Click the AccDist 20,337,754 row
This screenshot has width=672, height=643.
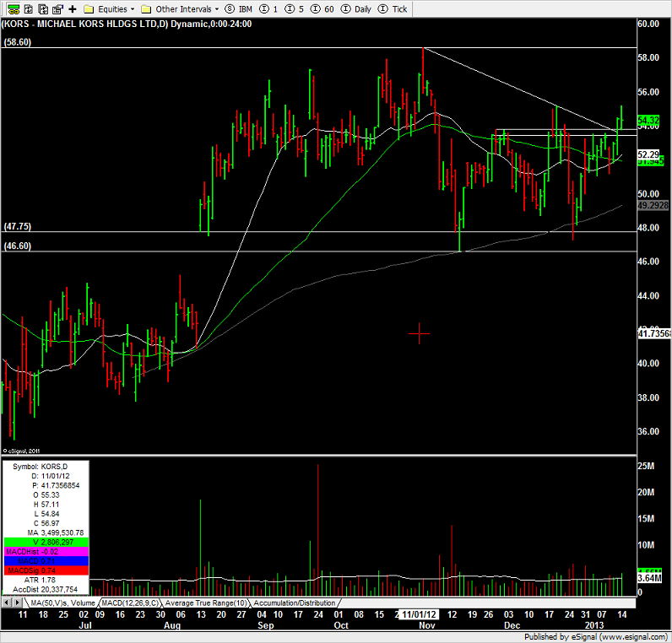click(x=46, y=590)
